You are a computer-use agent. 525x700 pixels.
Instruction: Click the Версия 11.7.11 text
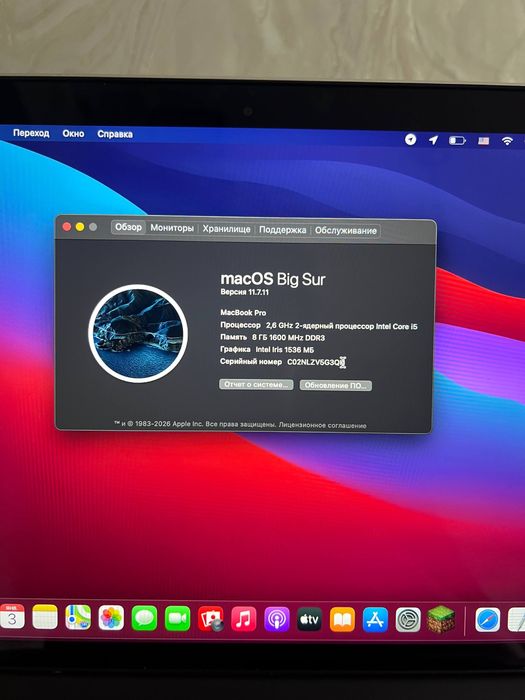245,292
